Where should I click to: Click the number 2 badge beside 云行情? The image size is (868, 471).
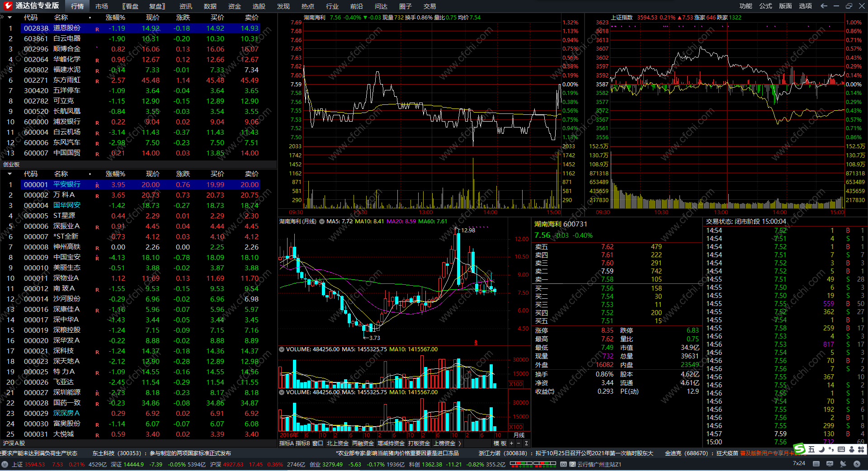pos(572,464)
